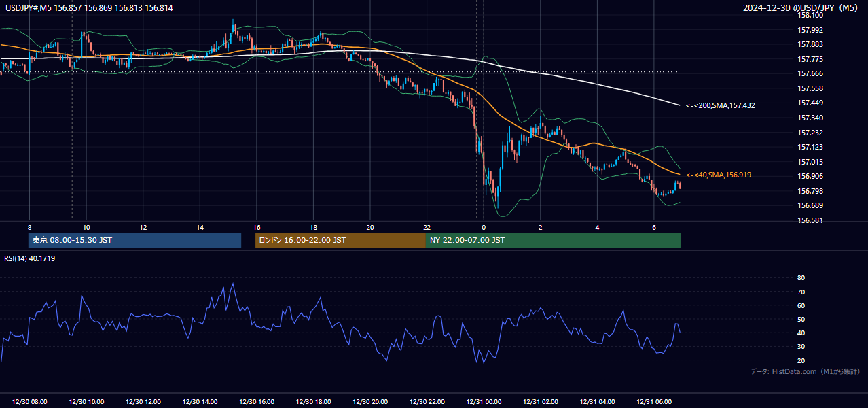This screenshot has height=408, width=868.
Task: Click the 200 SMA 157.432 label
Action: click(x=721, y=105)
